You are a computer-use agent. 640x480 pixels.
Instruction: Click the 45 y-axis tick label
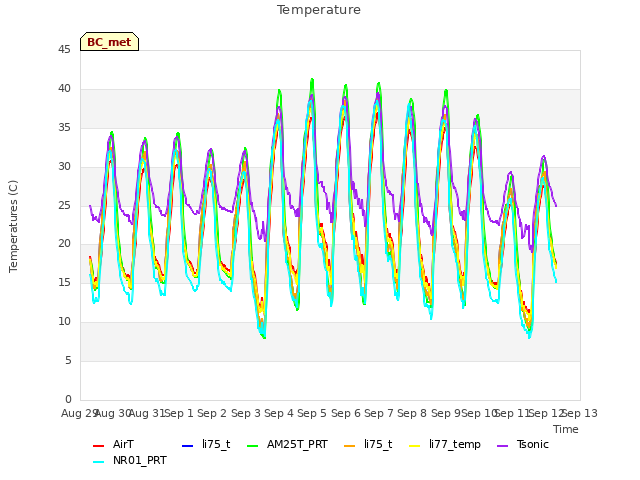coord(64,49)
